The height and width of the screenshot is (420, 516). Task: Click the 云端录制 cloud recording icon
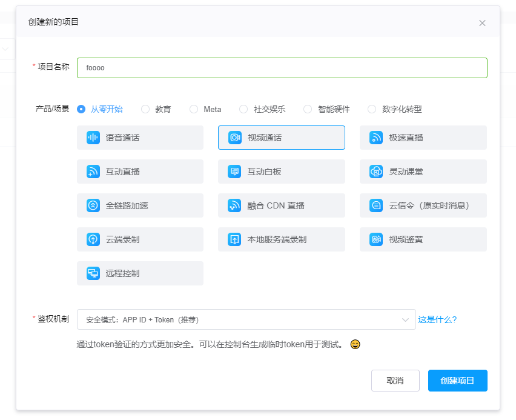coord(93,239)
